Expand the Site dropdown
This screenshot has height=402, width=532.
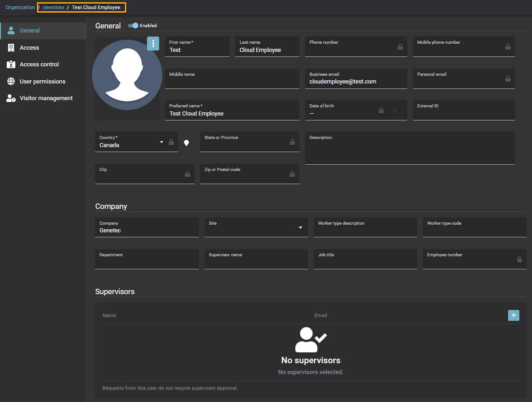point(300,228)
